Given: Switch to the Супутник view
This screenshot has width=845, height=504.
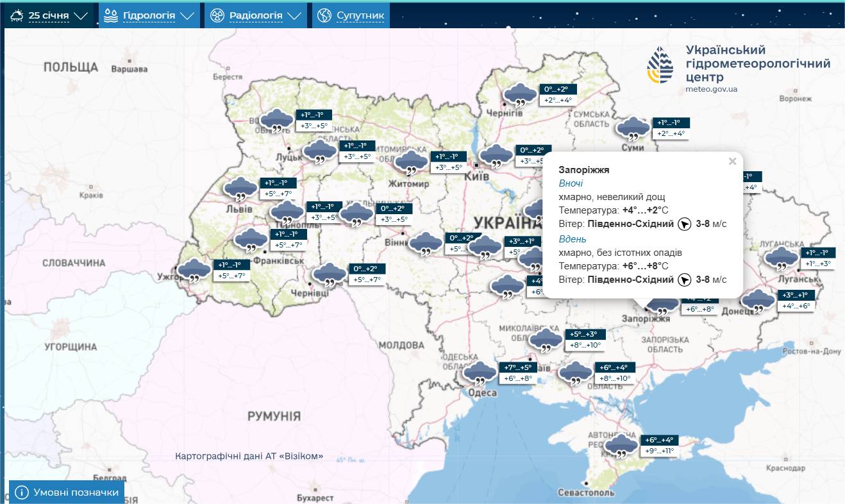Looking at the screenshot, I should [x=351, y=15].
